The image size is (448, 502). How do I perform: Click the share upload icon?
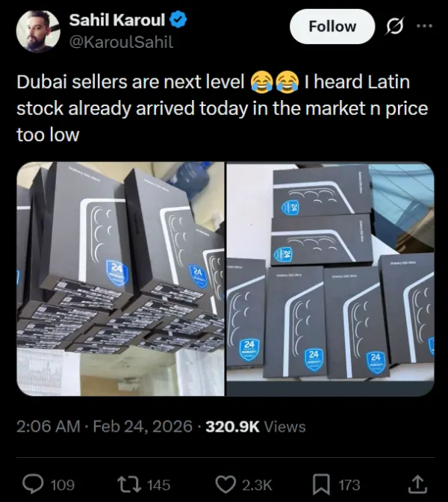419,484
